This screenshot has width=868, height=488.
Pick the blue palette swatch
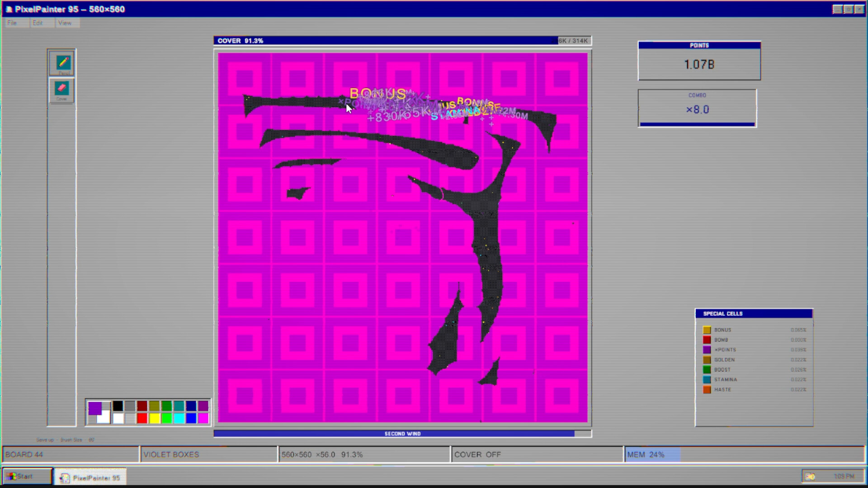[x=191, y=418]
